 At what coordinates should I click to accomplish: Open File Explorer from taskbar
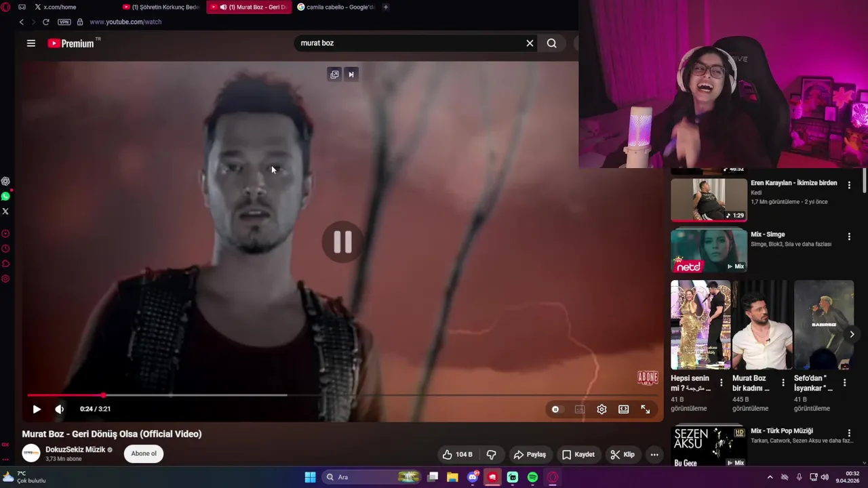pos(452,477)
